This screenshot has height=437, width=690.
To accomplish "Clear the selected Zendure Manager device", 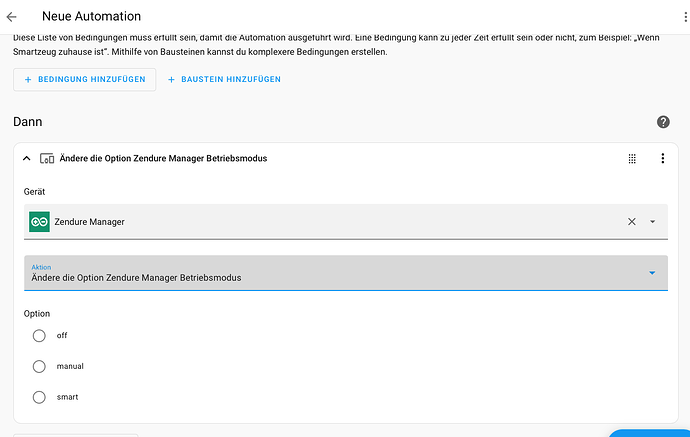I will pyautogui.click(x=631, y=222).
